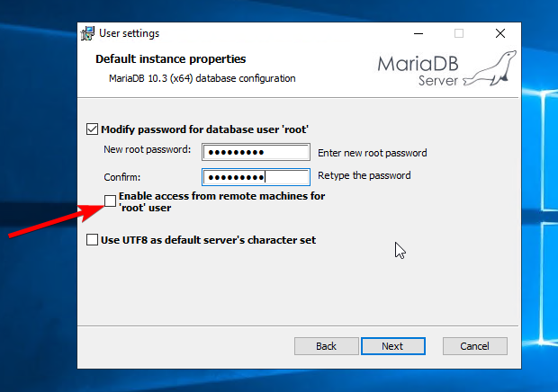558x392 pixels.
Task: Click into the Confirm password field
Action: tap(256, 177)
